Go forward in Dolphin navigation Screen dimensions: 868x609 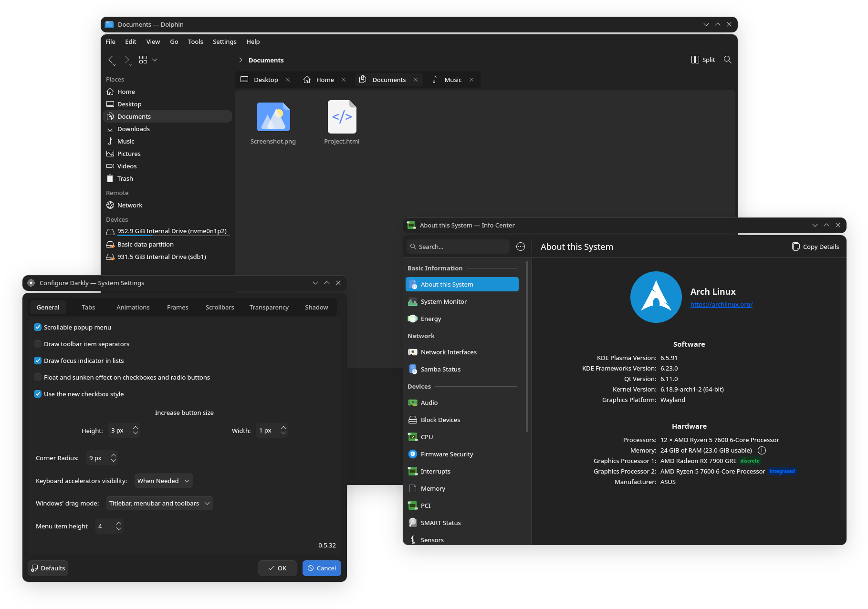click(127, 60)
